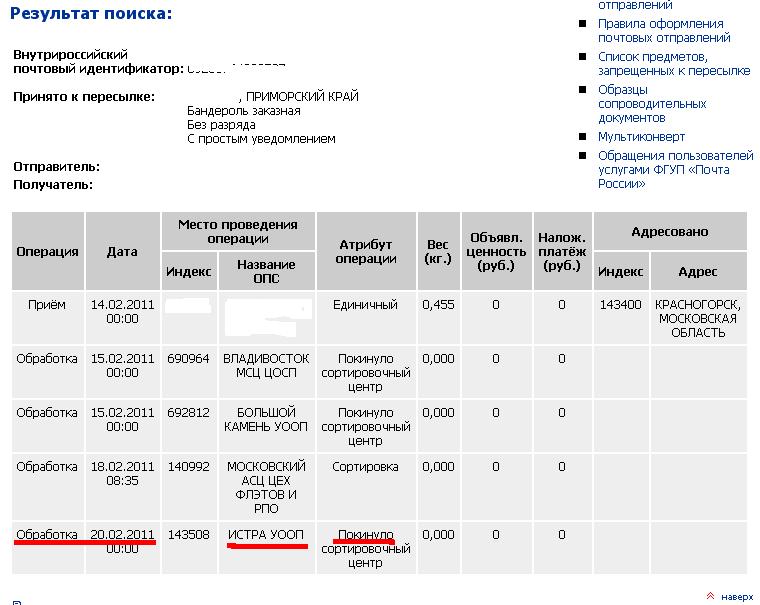
Task: Click the «Название ОПС» column header
Action: (x=266, y=271)
